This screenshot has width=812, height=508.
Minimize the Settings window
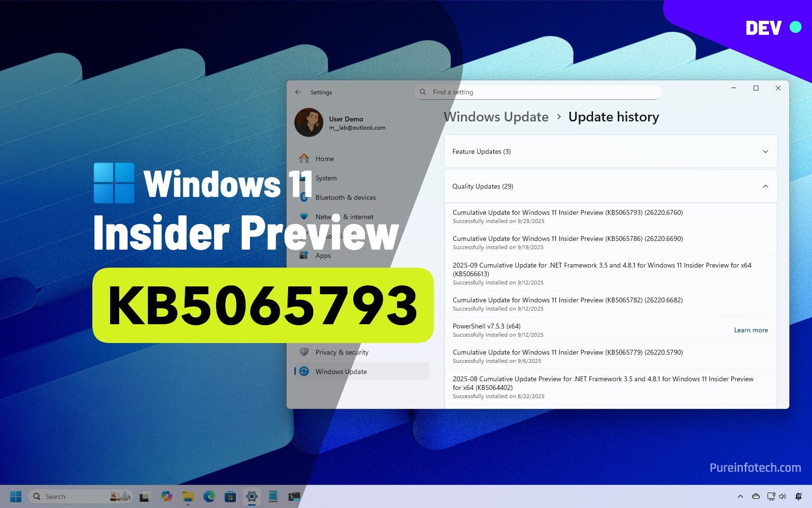[x=734, y=88]
